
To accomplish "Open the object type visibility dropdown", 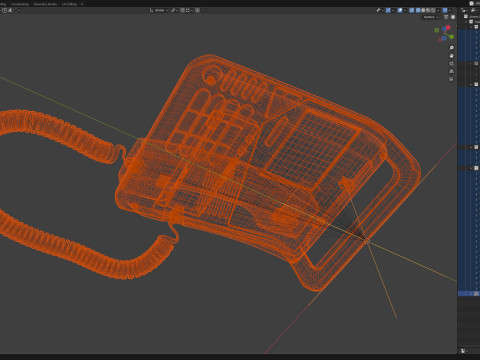I will point(380,10).
